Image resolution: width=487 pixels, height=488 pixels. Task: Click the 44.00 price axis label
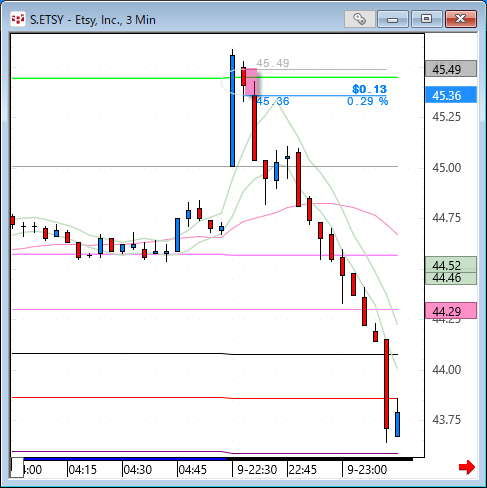[446, 369]
